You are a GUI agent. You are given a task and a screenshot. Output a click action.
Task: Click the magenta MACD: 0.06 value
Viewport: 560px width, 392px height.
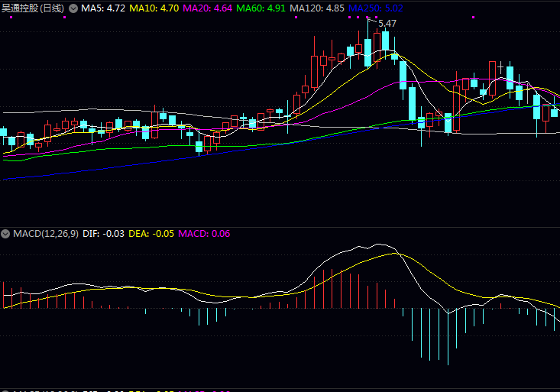[204, 233]
